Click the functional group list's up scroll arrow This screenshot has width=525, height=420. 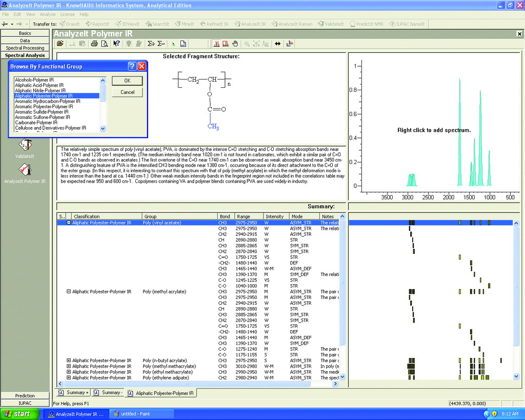[103, 81]
